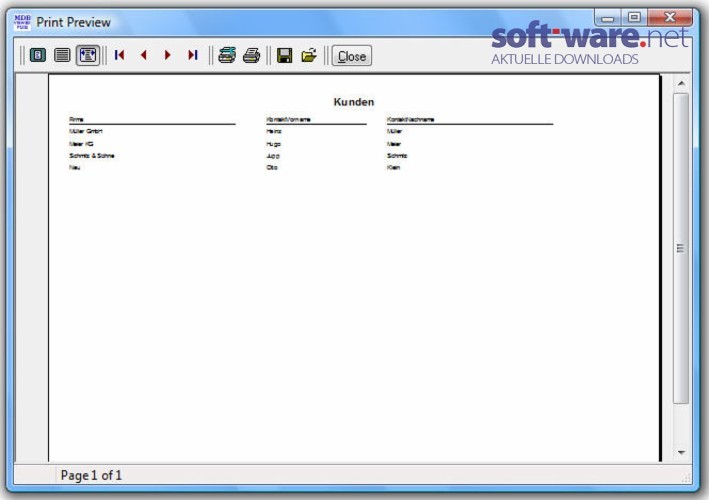
Task: Maximize the Print Preview window
Action: (634, 18)
